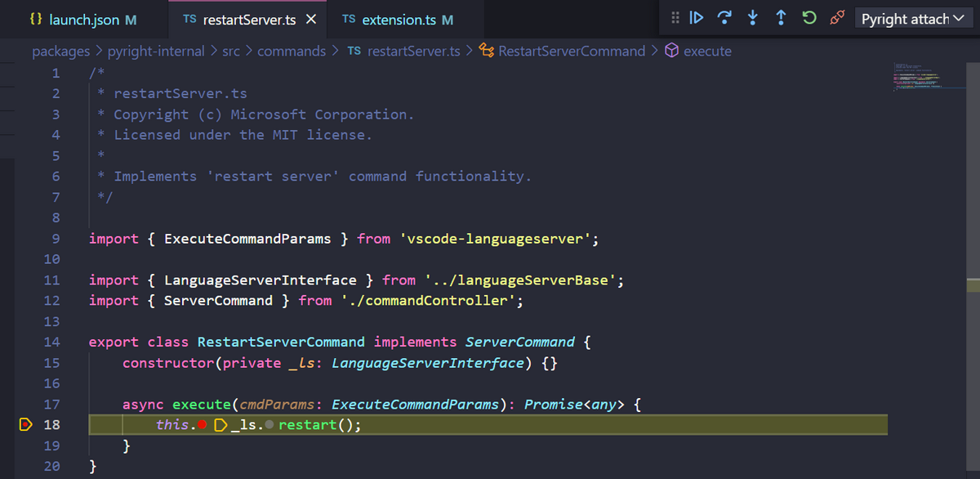The image size is (980, 479).
Task: Click the 'vscode-languageserver' import string
Action: click(495, 239)
